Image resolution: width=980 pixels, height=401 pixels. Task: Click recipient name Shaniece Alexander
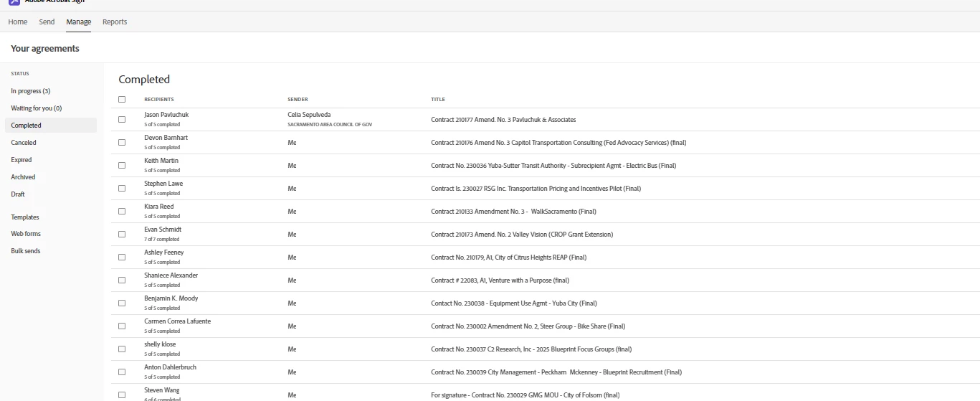tap(171, 275)
